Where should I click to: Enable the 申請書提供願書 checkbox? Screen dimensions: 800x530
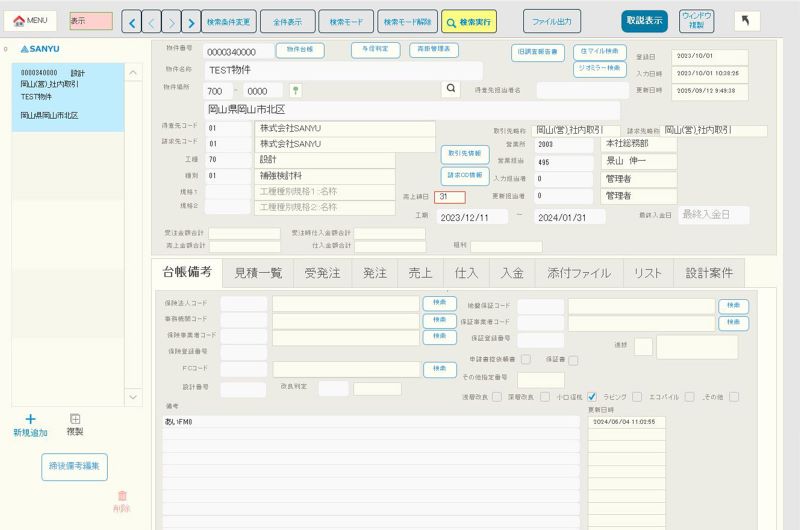pyautogui.click(x=525, y=359)
